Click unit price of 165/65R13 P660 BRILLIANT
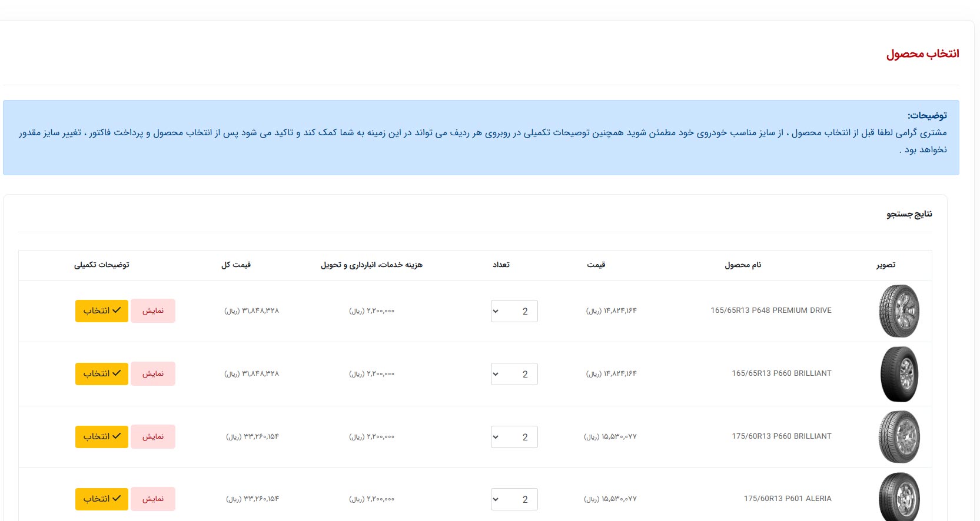Viewport: 980px width, 521px height. tap(612, 373)
